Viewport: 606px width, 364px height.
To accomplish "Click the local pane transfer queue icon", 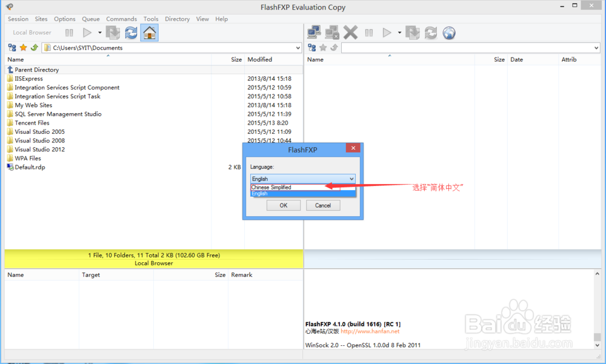I will [113, 33].
